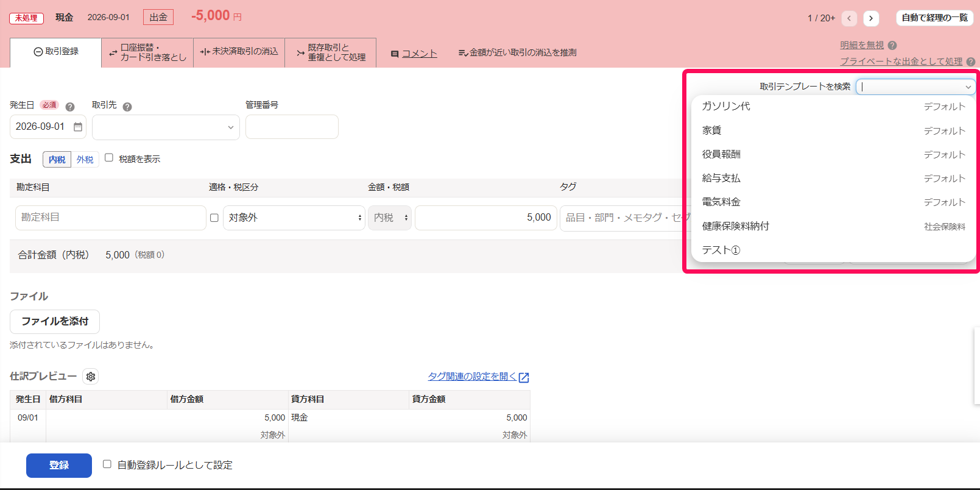Open 自動で経理の一覧
This screenshot has height=490, width=980.
tap(934, 18)
